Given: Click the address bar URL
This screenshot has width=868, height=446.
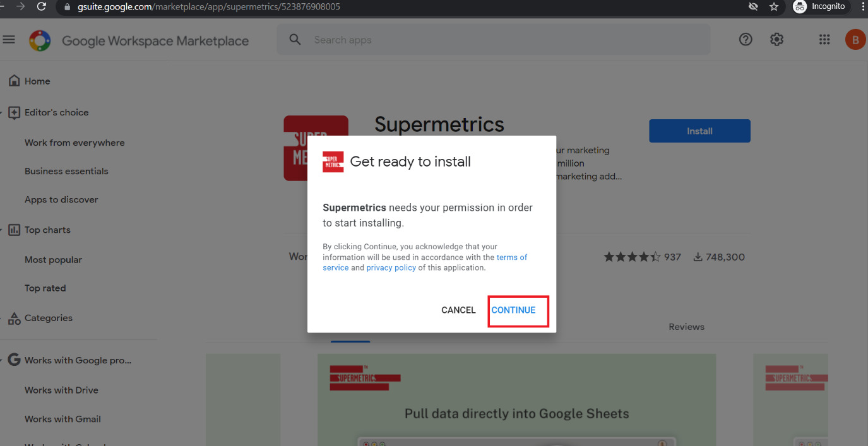Looking at the screenshot, I should (209, 6).
